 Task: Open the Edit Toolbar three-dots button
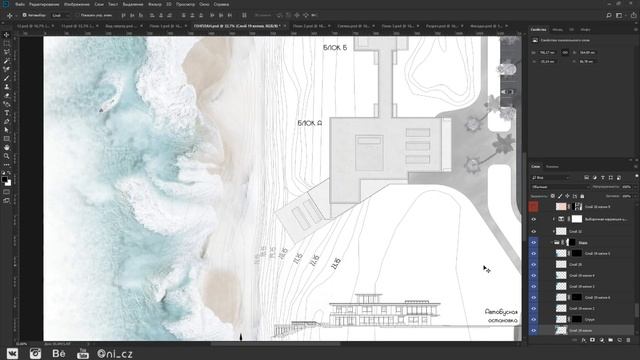[7, 165]
